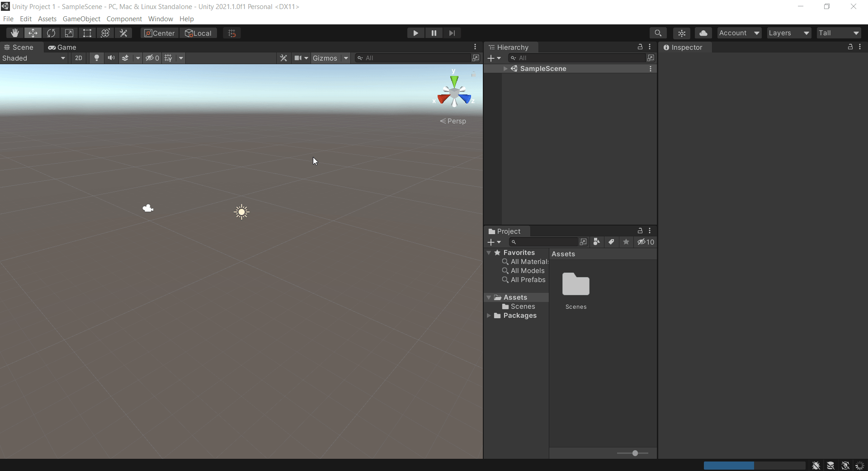This screenshot has height=471, width=868.
Task: Click the Scene view search field
Action: tap(414, 58)
